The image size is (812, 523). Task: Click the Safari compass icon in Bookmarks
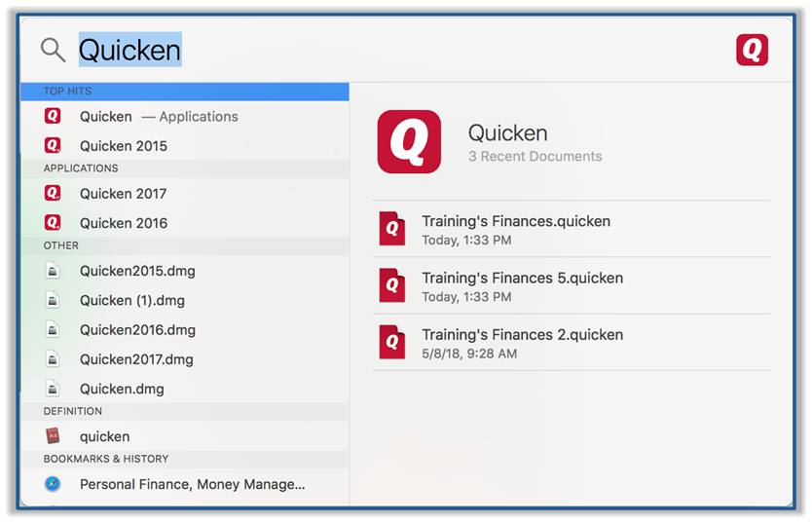(x=54, y=484)
